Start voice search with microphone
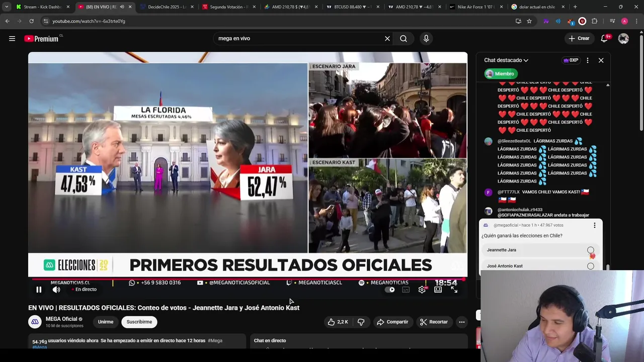Image resolution: width=644 pixels, height=362 pixels. click(426, 38)
